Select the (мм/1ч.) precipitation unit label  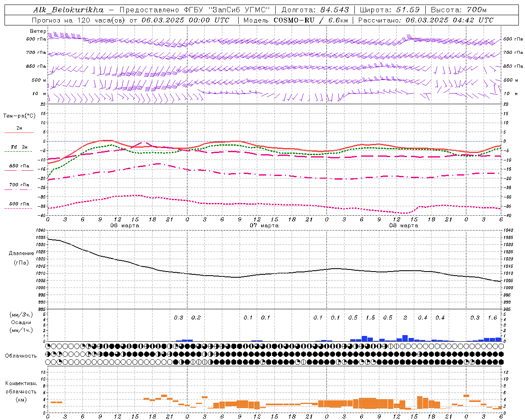point(21,330)
